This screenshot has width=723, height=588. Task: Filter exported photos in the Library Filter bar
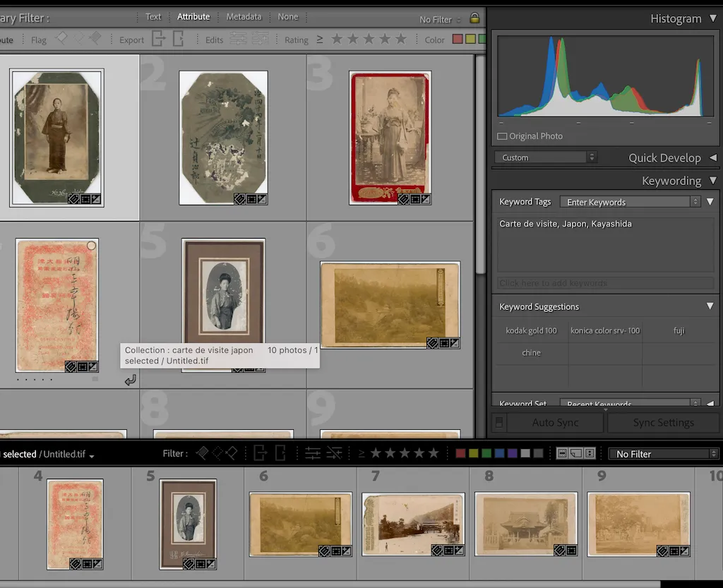159,39
